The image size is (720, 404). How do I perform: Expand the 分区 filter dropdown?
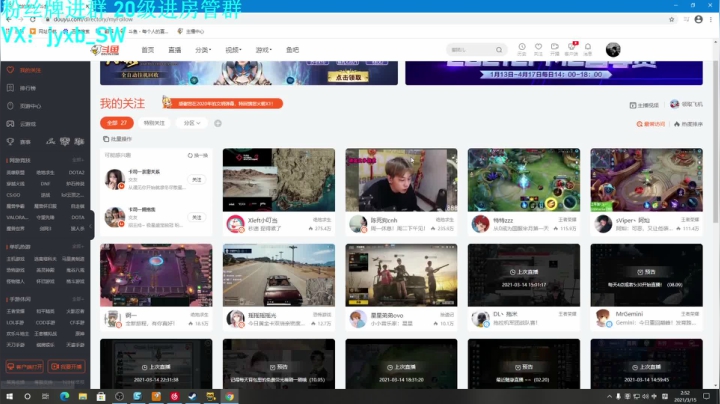tap(192, 123)
